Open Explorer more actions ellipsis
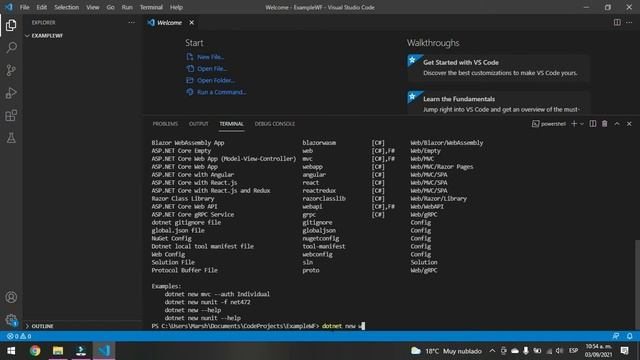Screen dimensions: 640x360 [x=131, y=22]
